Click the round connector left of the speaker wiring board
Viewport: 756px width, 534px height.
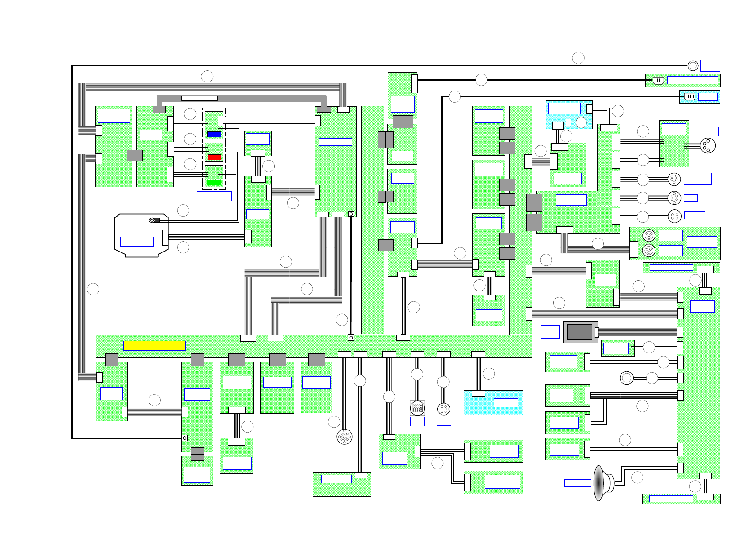coord(626,378)
